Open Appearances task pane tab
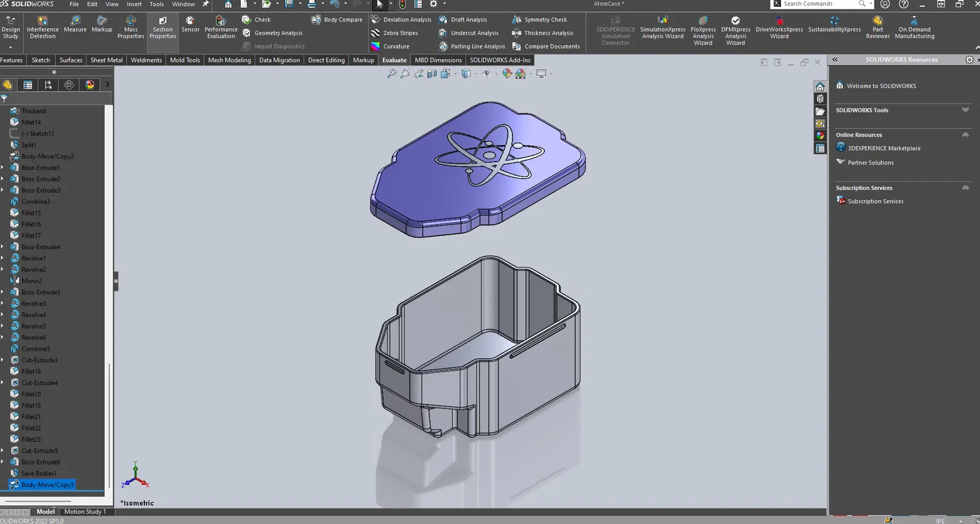Viewport: 980px width, 524px height. coord(820,136)
